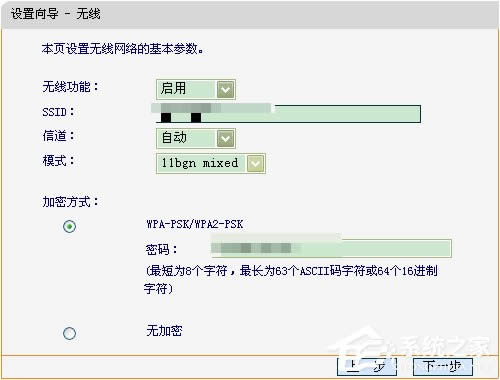Screen dimensions: 500x380
Task: Select the 无加密 radio button
Action: (x=69, y=333)
